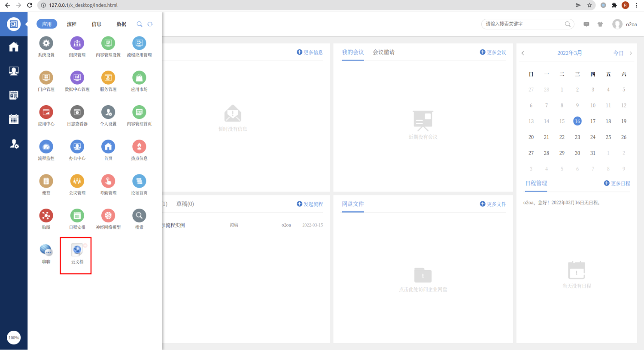Screen dimensions: 644x350
Task: Open the 日志查看器 log viewer
Action: (77, 113)
